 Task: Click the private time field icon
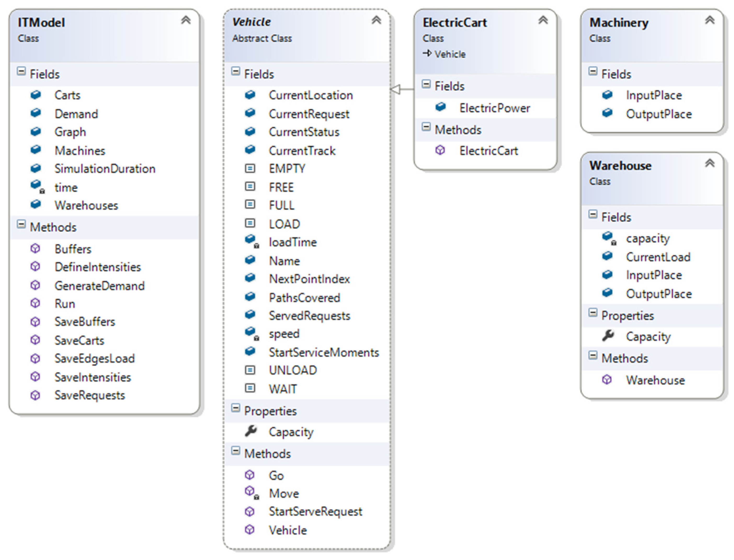(37, 186)
